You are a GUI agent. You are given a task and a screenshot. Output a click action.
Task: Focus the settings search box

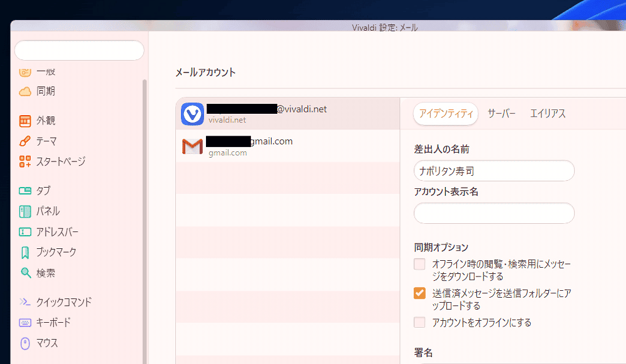click(79, 50)
